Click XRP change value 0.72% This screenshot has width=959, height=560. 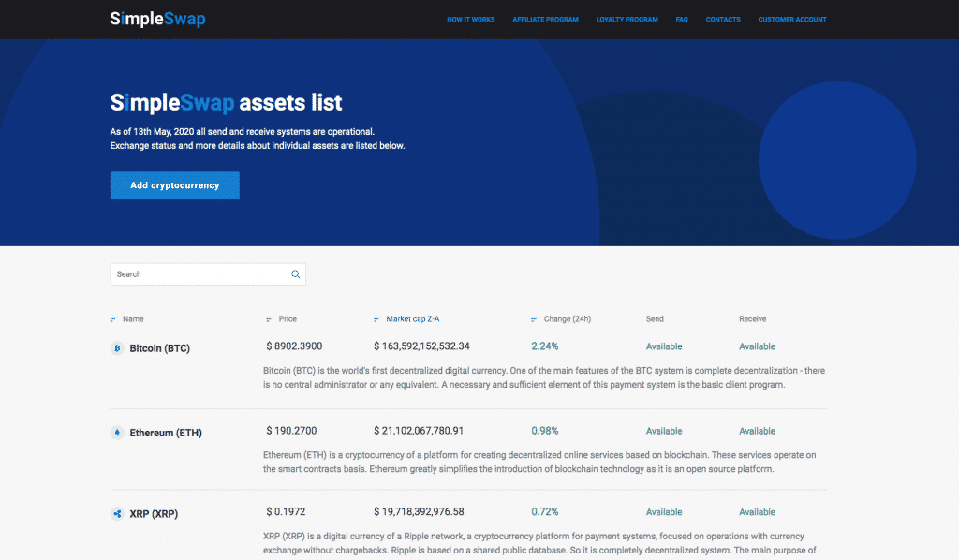(x=545, y=511)
